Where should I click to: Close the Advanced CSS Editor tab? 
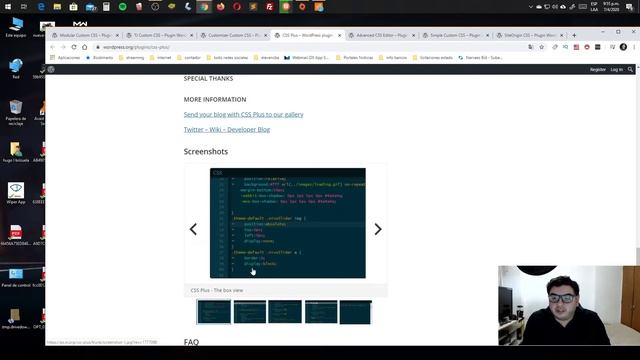pos(413,36)
